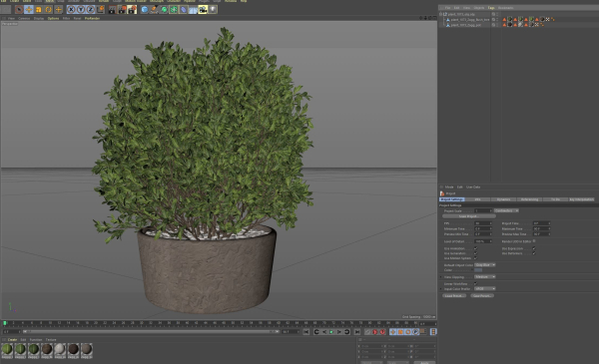Select the Scale tool
Image resolution: width=599 pixels, height=364 pixels.
point(39,10)
